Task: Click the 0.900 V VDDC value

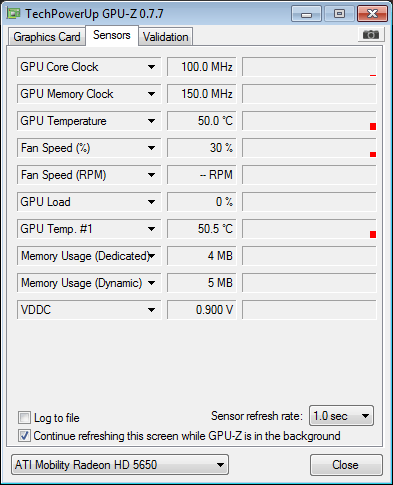Action: 202,310
